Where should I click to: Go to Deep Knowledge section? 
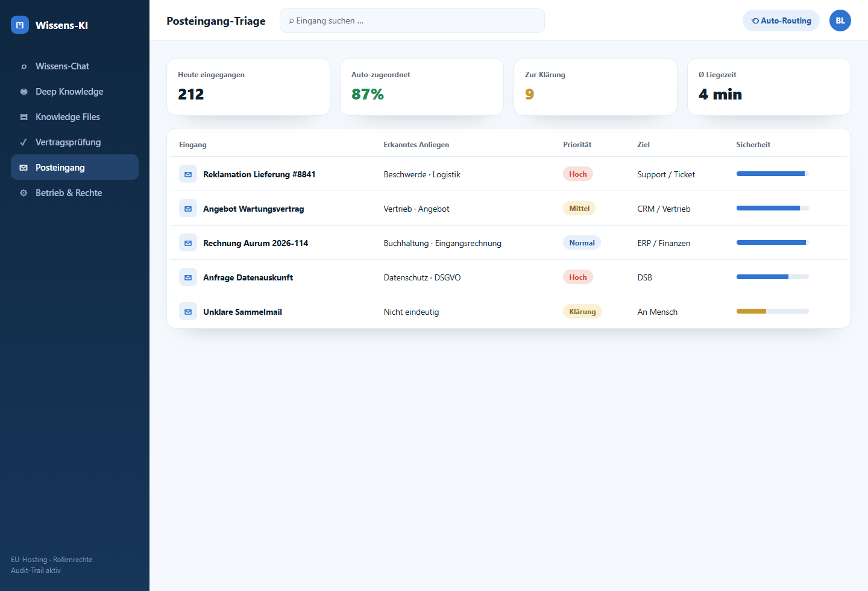[75, 92]
